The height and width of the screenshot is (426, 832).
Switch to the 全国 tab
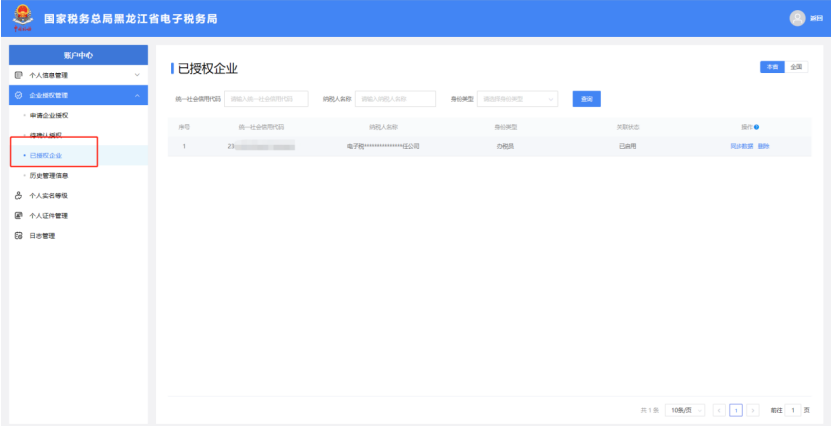coord(796,67)
